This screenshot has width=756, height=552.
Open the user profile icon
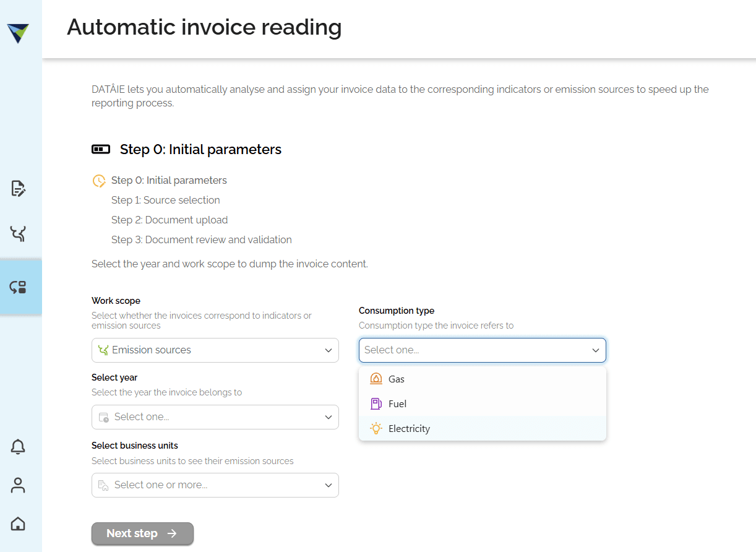pyautogui.click(x=18, y=485)
